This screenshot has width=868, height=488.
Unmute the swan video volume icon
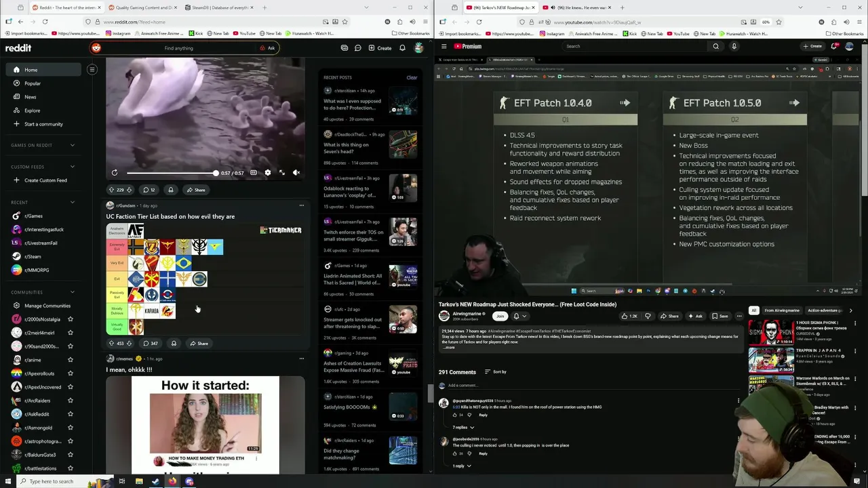(x=296, y=173)
